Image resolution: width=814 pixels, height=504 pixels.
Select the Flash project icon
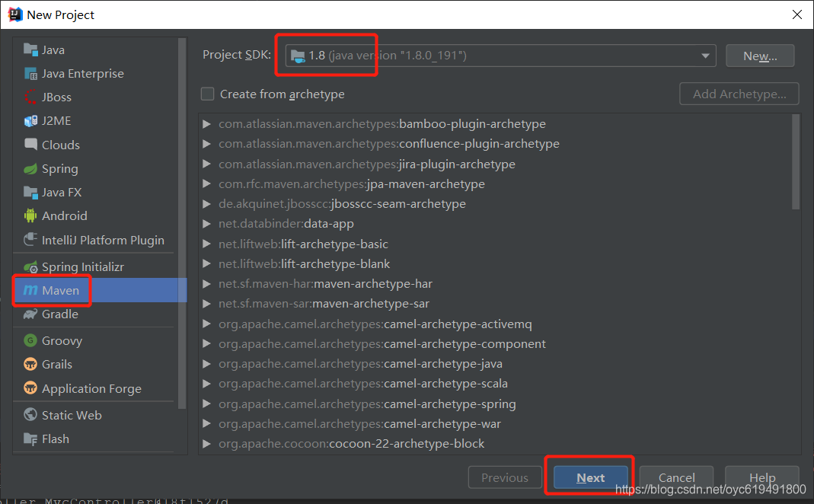pyautogui.click(x=30, y=439)
